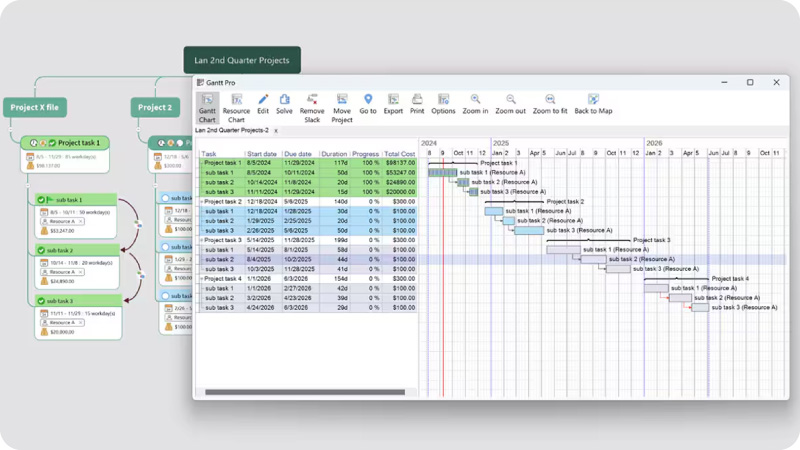Select the Lan 2nd Quarter Projects root topic

tap(242, 60)
